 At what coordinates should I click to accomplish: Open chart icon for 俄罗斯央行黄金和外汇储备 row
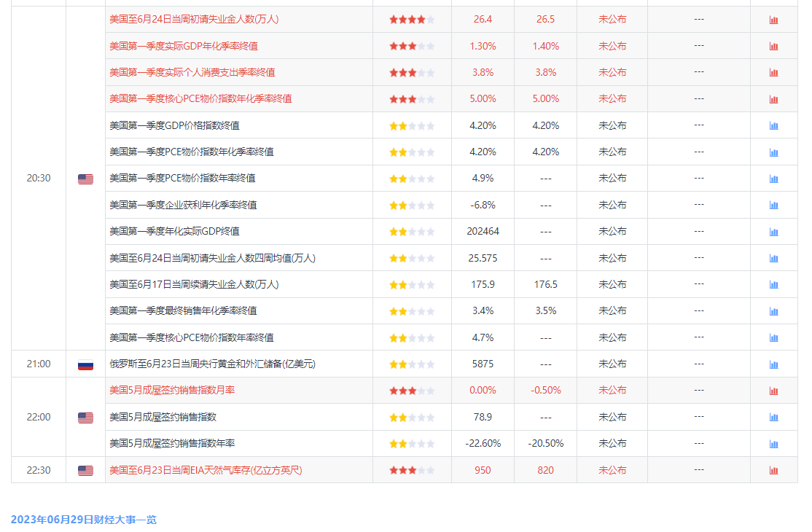point(773,364)
